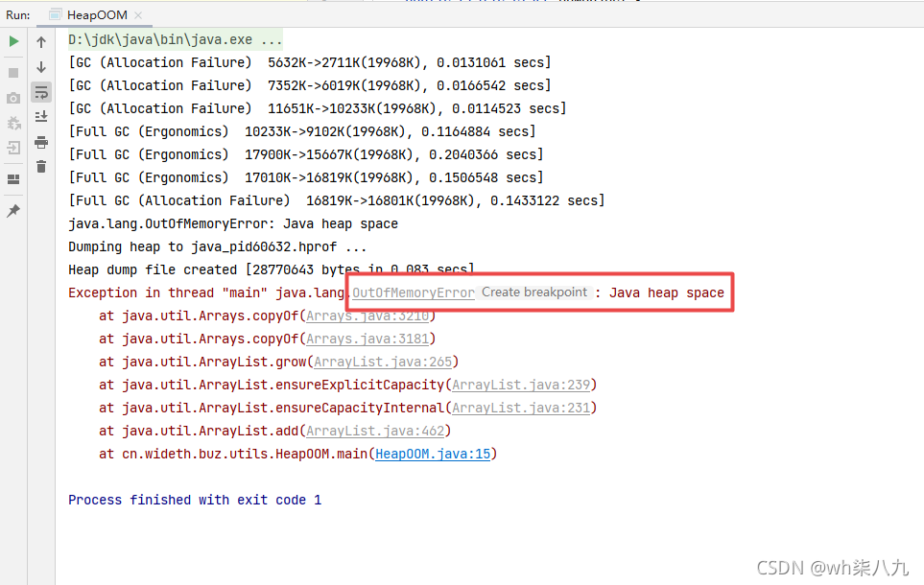This screenshot has width=924, height=585.
Task: Click the GC line with 5632K->2711K
Action: 310,62
